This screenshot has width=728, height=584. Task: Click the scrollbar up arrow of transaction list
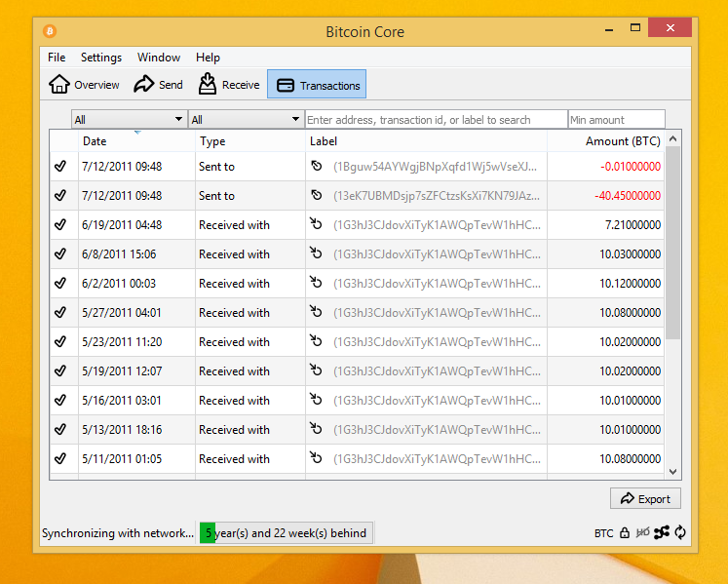pos(672,138)
